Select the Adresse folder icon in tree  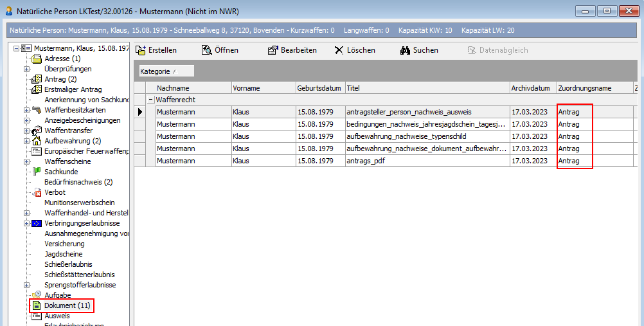37,59
